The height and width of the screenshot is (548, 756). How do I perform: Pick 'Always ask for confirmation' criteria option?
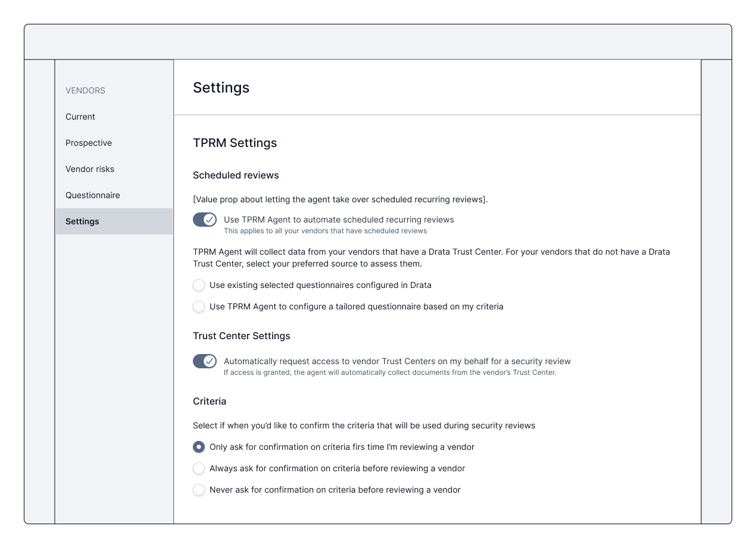(x=199, y=468)
